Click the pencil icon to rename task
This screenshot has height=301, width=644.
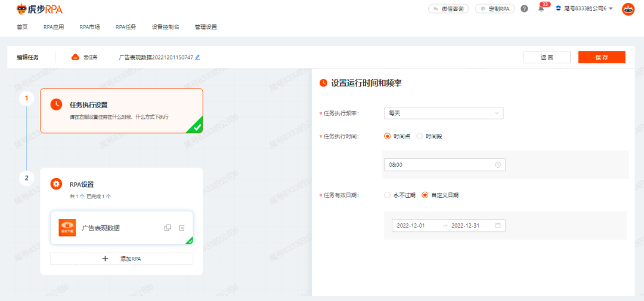click(x=197, y=57)
